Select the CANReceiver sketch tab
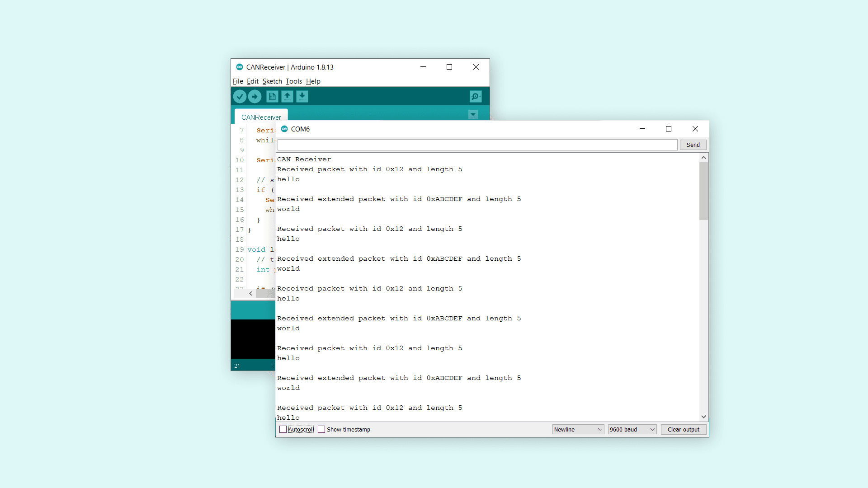Screen dimensions: 868x488 coord(261,117)
